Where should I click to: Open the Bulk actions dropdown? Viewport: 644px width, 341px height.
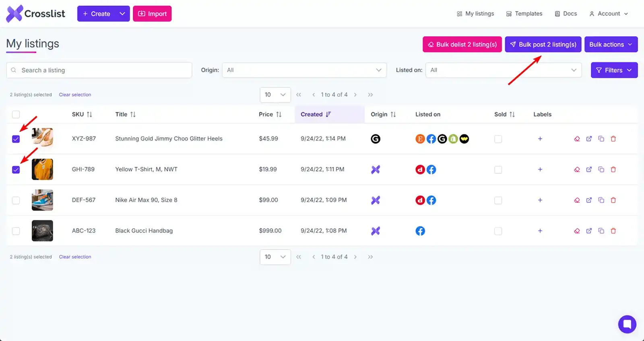611,44
